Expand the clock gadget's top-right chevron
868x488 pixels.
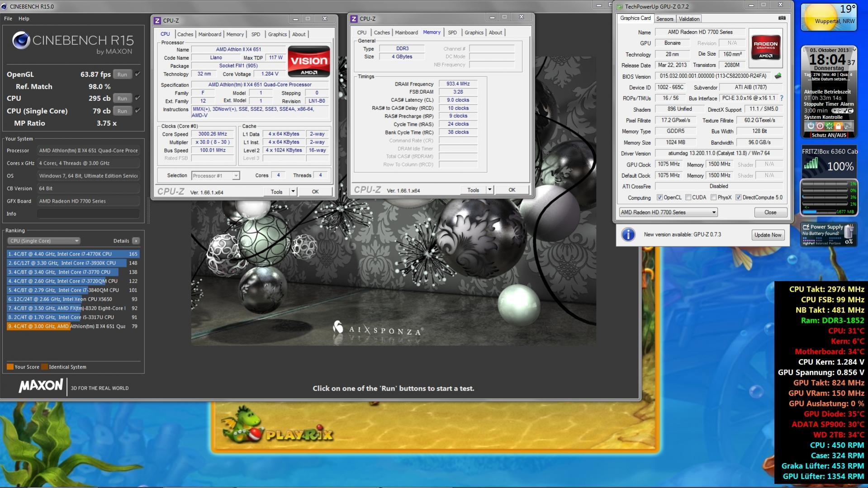click(x=854, y=49)
